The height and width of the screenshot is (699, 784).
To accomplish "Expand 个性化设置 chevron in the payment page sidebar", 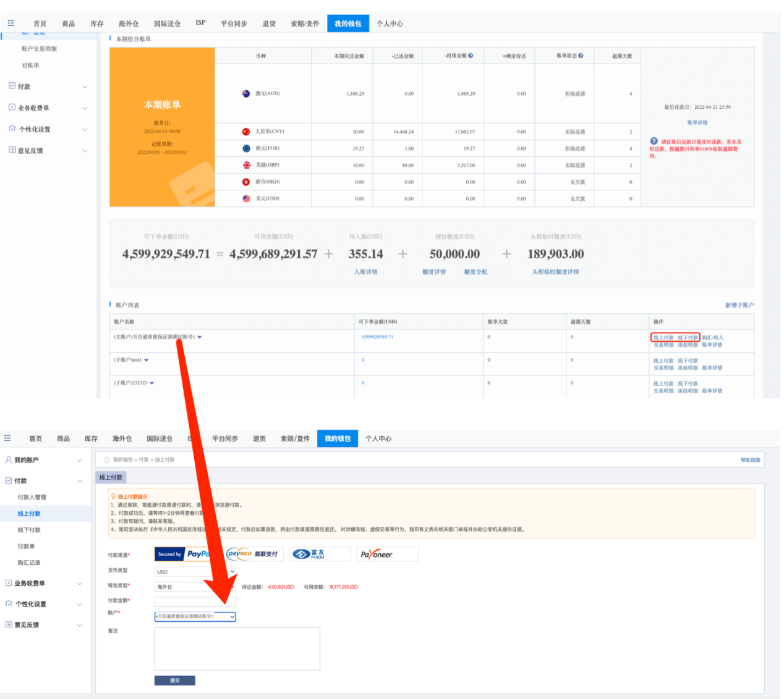I will pos(80,604).
